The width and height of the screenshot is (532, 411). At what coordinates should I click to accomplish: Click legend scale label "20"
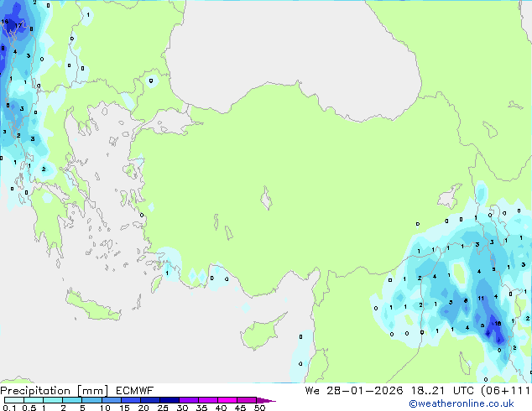tap(143, 408)
